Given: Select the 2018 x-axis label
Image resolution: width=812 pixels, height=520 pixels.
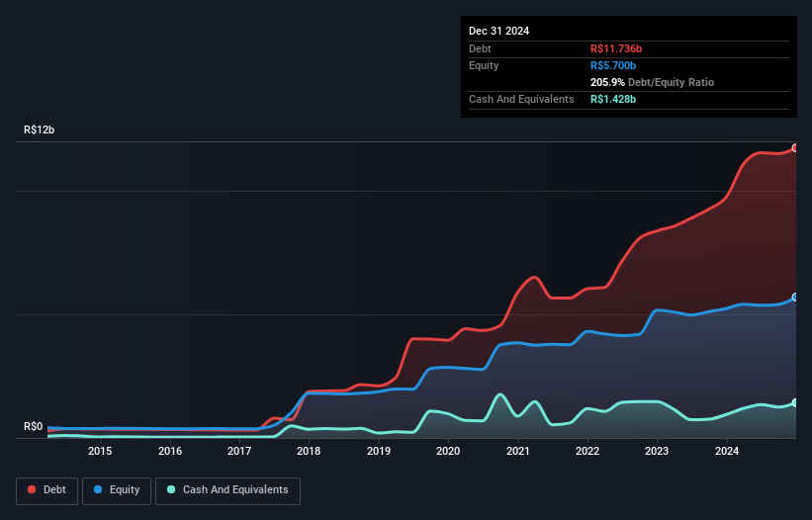Looking at the screenshot, I should pos(309,451).
